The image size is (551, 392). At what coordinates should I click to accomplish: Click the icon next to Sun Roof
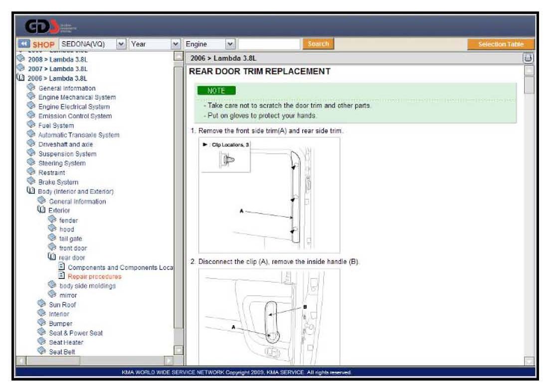tap(42, 304)
